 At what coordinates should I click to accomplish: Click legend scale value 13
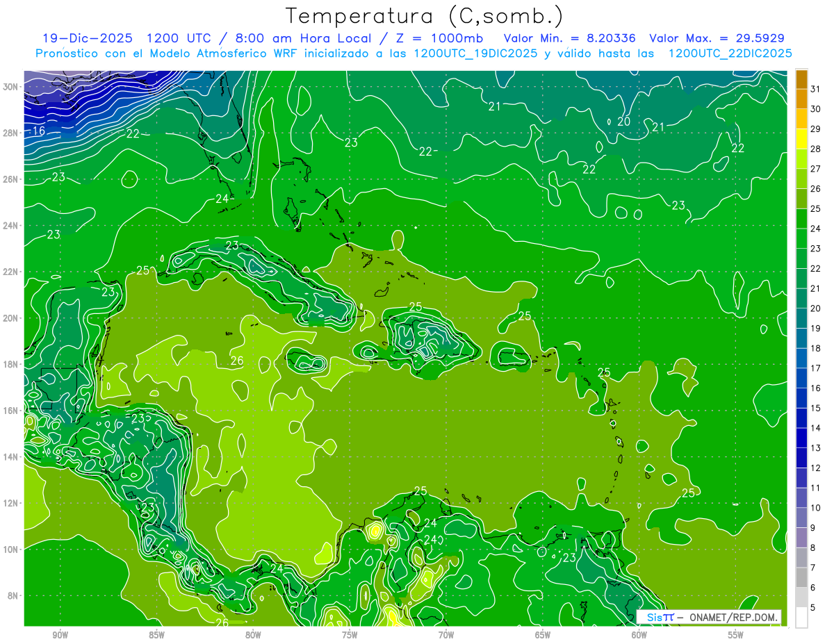coord(815,448)
